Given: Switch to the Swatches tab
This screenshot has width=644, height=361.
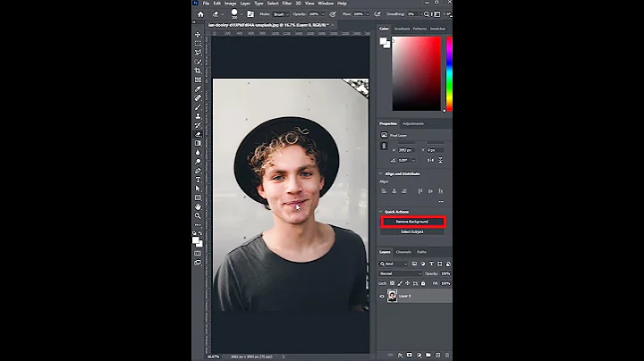Looking at the screenshot, I should click(437, 29).
